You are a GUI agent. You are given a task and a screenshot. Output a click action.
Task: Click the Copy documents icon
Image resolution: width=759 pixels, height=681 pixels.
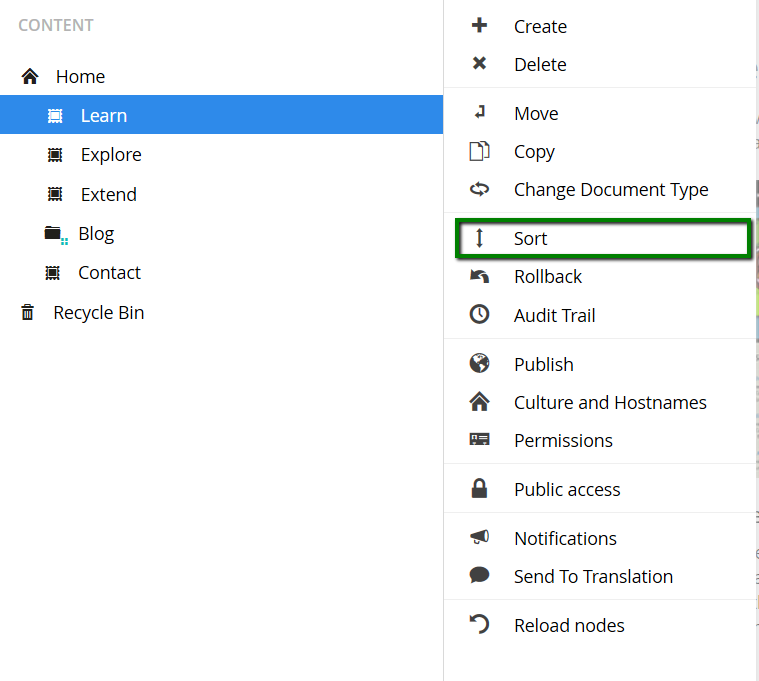pos(479,151)
